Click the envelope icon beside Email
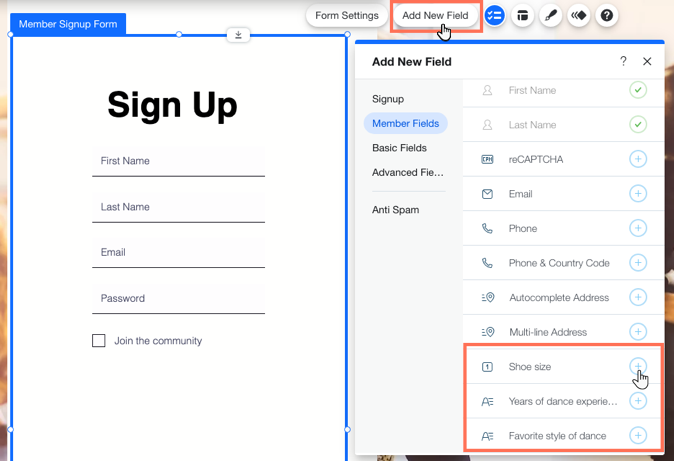This screenshot has width=674, height=461. pyautogui.click(x=487, y=194)
